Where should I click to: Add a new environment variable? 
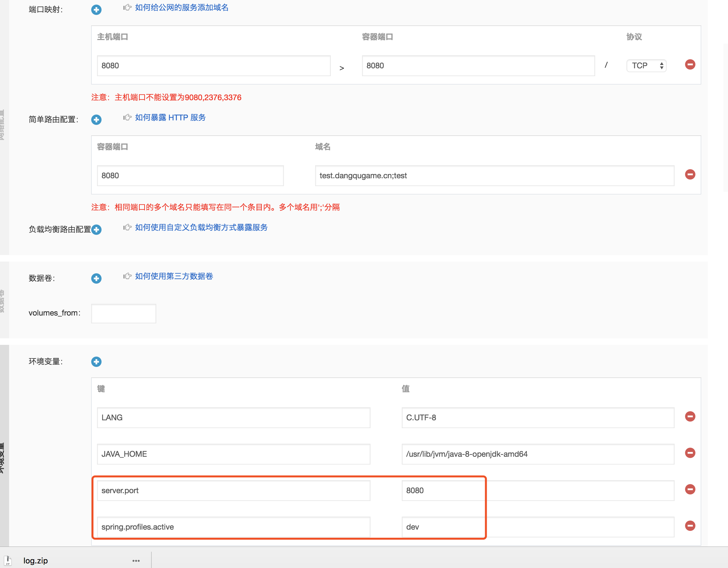point(96,361)
